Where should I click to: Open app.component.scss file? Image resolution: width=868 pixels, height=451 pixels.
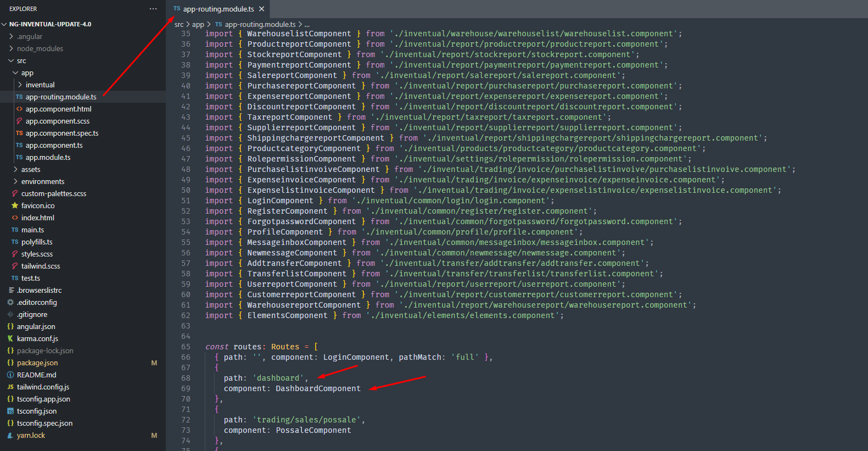pos(58,121)
